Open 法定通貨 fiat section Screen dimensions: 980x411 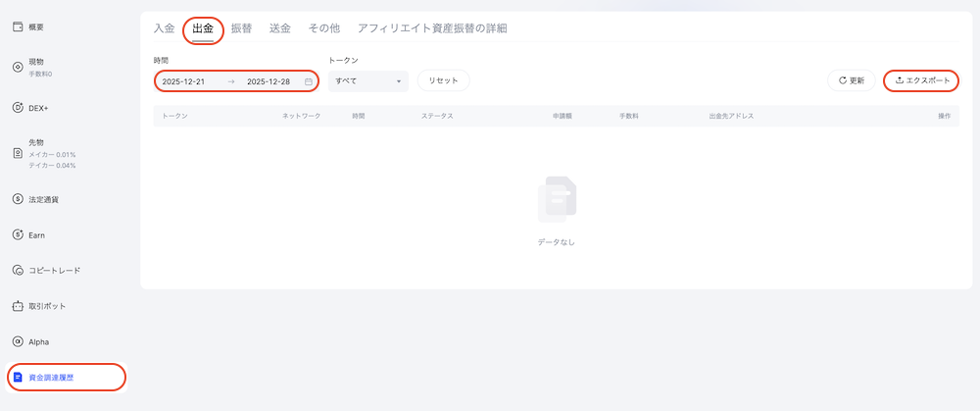pos(44,199)
